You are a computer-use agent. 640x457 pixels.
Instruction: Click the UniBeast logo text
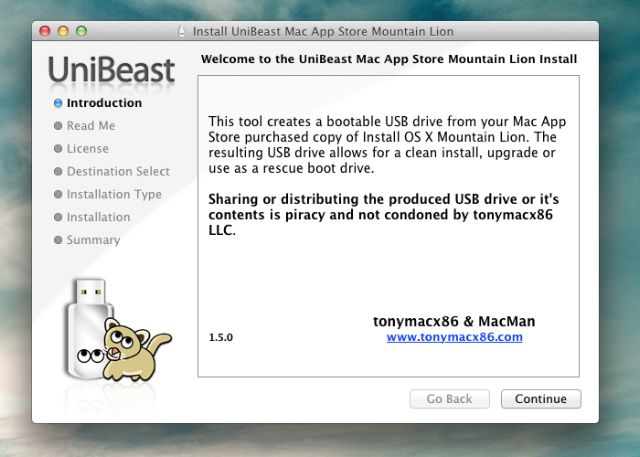[x=111, y=70]
